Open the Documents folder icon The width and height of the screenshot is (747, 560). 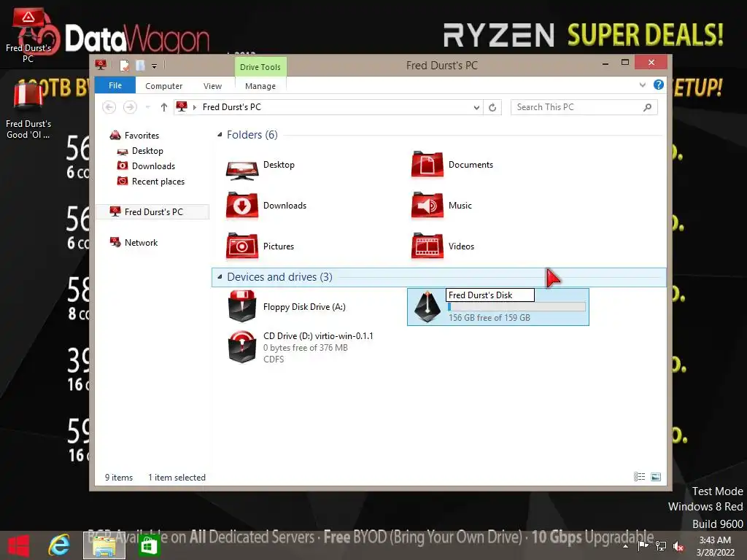(x=427, y=165)
